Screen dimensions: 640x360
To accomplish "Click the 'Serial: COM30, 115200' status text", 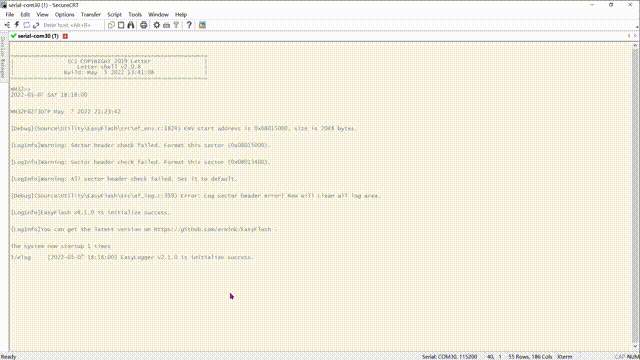I will 449,357.
